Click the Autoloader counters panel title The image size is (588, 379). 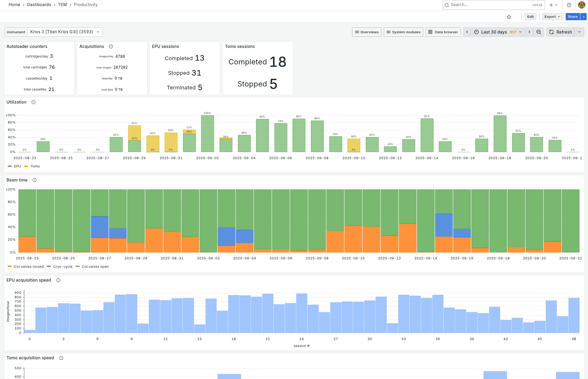[x=27, y=47]
